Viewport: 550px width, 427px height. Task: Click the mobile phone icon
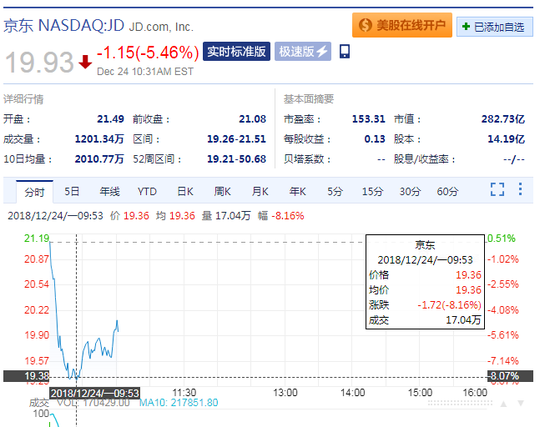[344, 51]
